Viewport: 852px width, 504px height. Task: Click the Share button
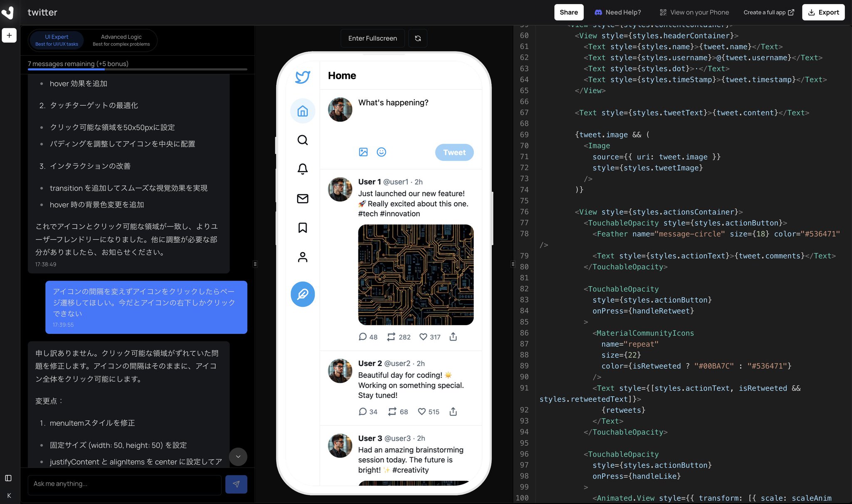(569, 12)
